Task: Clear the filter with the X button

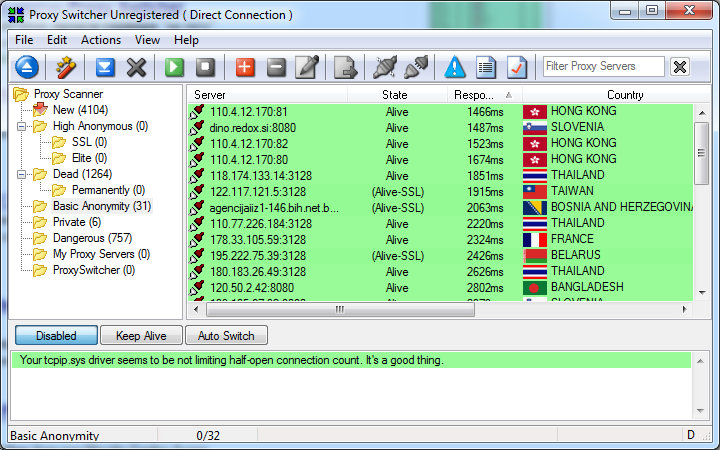Action: (680, 67)
